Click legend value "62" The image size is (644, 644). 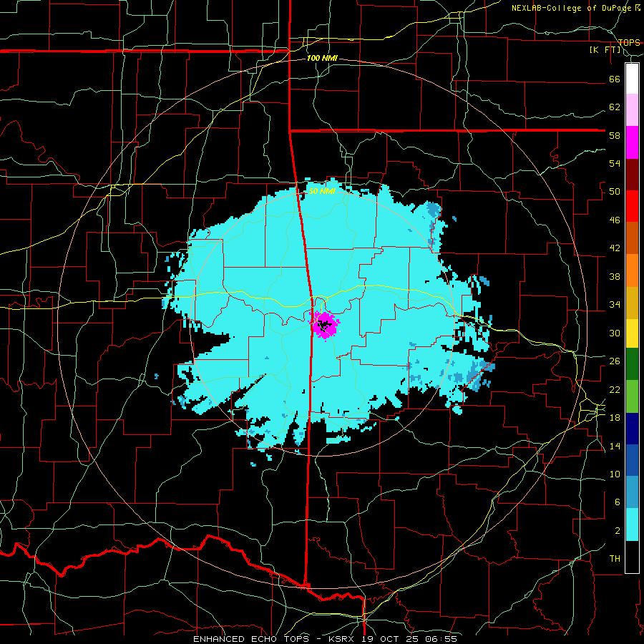tap(615, 107)
